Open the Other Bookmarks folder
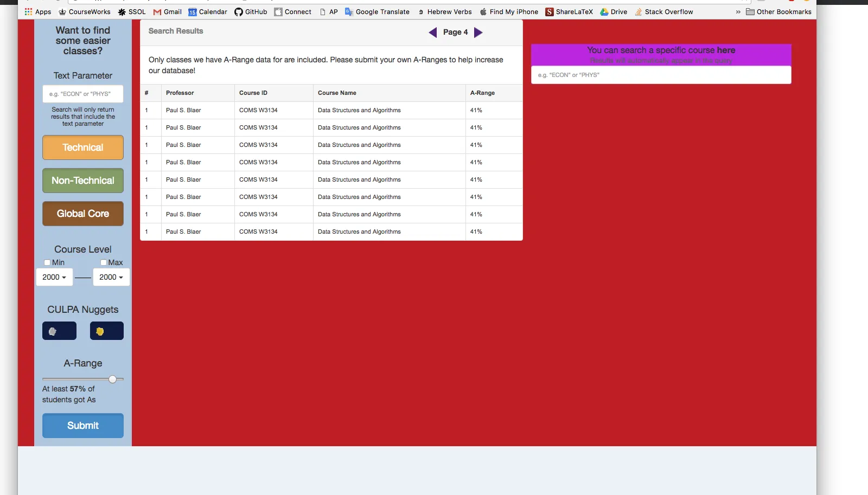Viewport: 868px width, 495px height. click(x=779, y=11)
